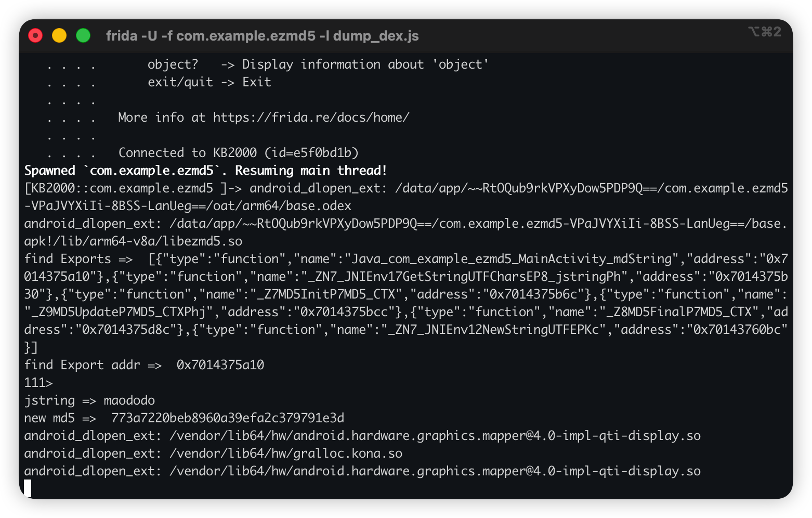This screenshot has height=518, width=812.
Task: Click the md5 hash 773a7220beb8960a39efa2c379791e3d
Action: 228,418
